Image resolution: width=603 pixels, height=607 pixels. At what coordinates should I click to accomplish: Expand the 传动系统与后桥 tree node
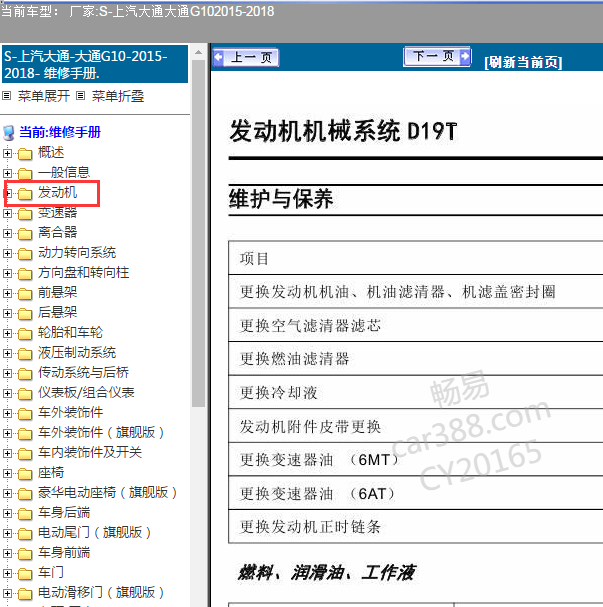click(7, 374)
